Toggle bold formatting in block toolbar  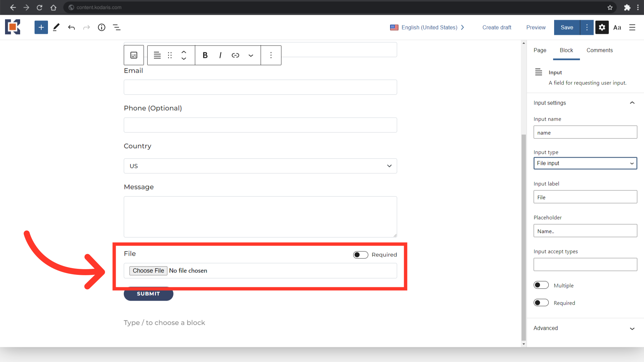[205, 55]
